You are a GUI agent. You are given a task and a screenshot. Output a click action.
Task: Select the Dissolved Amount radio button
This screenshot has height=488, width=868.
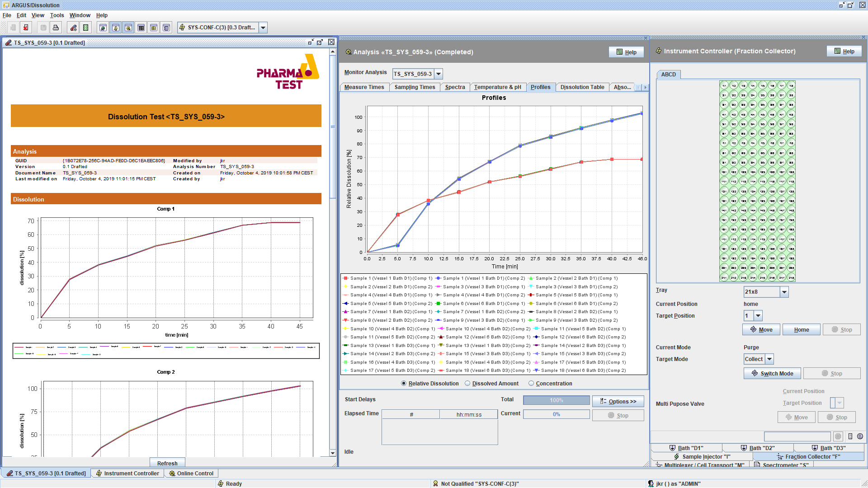click(467, 384)
